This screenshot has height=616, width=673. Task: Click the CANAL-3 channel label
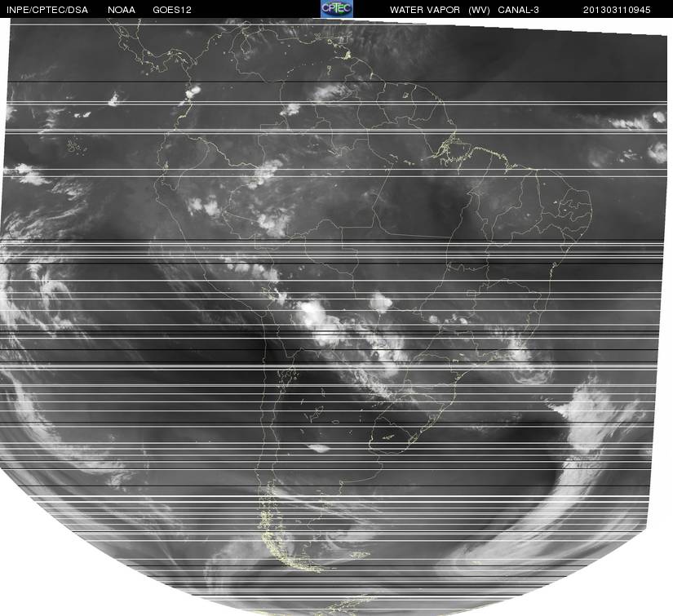click(x=519, y=10)
